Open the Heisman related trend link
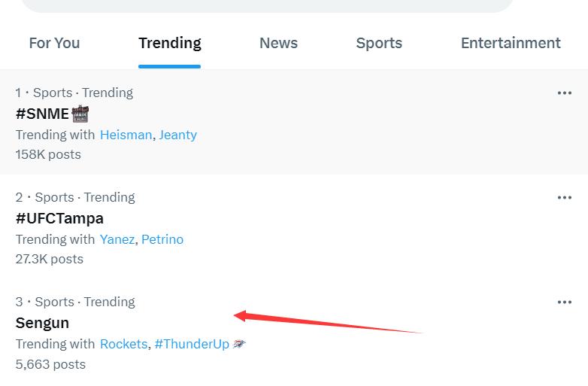The width and height of the screenshot is (588, 386). (126, 135)
